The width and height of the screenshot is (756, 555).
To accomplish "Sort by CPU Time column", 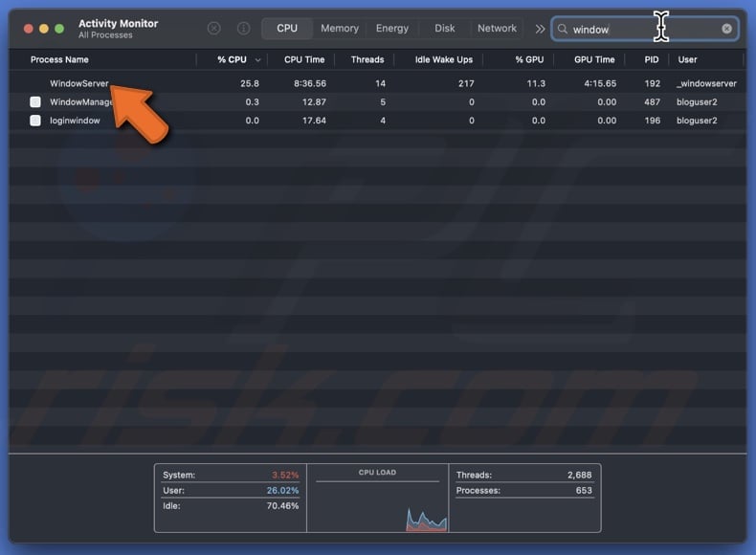I will (x=304, y=59).
